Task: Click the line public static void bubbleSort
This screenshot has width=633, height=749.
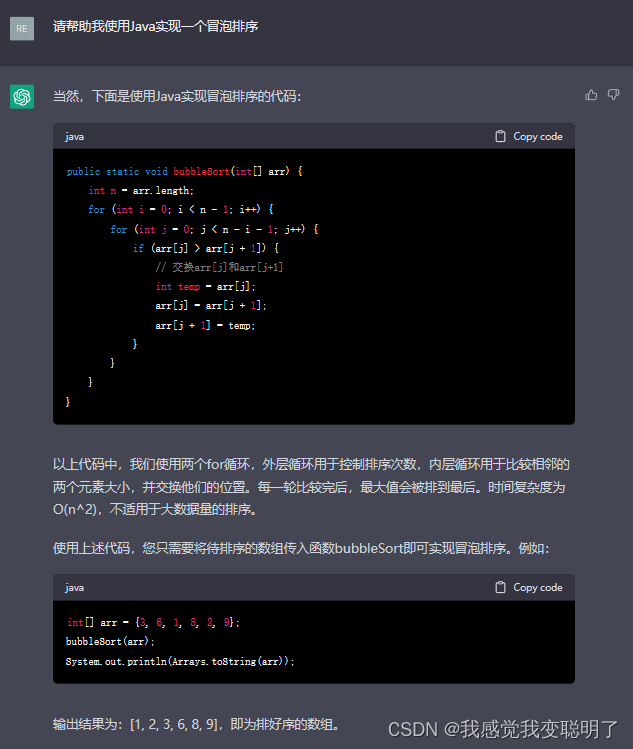Action: coord(184,171)
